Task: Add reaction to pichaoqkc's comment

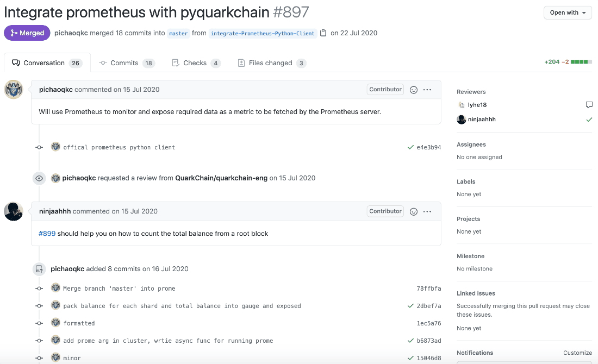Action: tap(413, 90)
